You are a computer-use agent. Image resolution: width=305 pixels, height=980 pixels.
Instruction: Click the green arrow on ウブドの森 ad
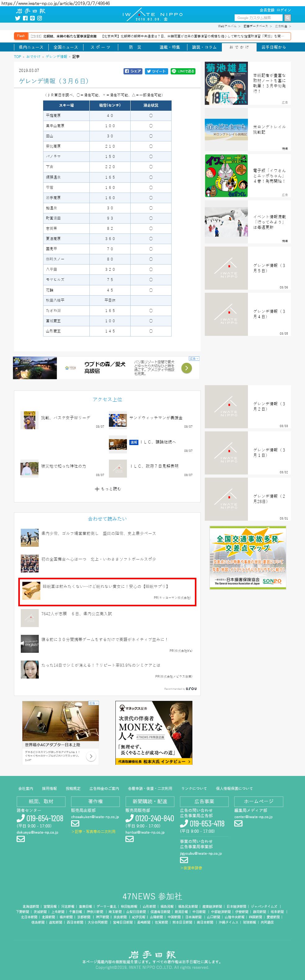pyautogui.click(x=186, y=368)
